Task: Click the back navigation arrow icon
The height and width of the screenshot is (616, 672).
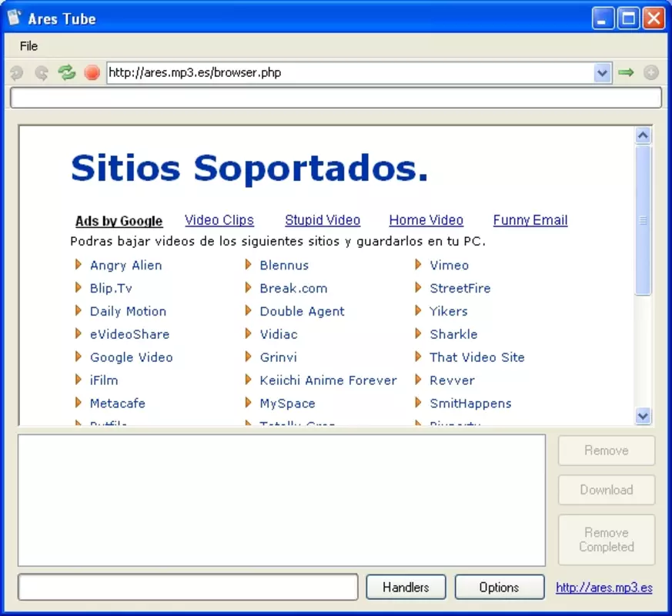Action: pos(17,73)
